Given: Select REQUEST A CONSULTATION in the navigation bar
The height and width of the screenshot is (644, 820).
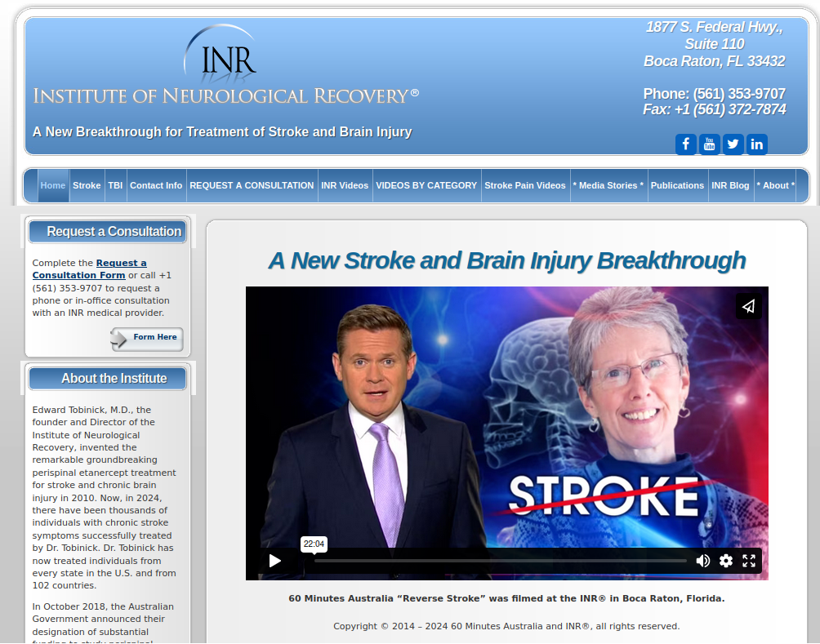Looking at the screenshot, I should click(252, 185).
